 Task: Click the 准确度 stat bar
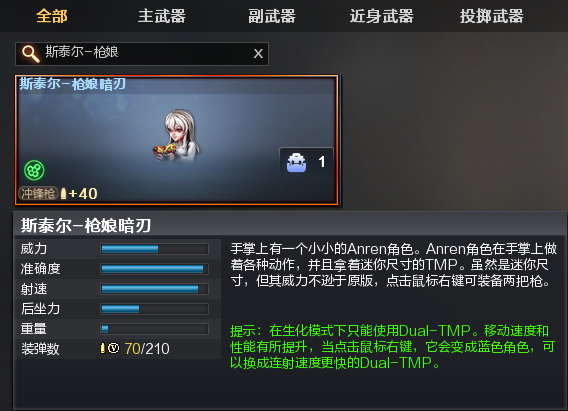[x=154, y=269]
